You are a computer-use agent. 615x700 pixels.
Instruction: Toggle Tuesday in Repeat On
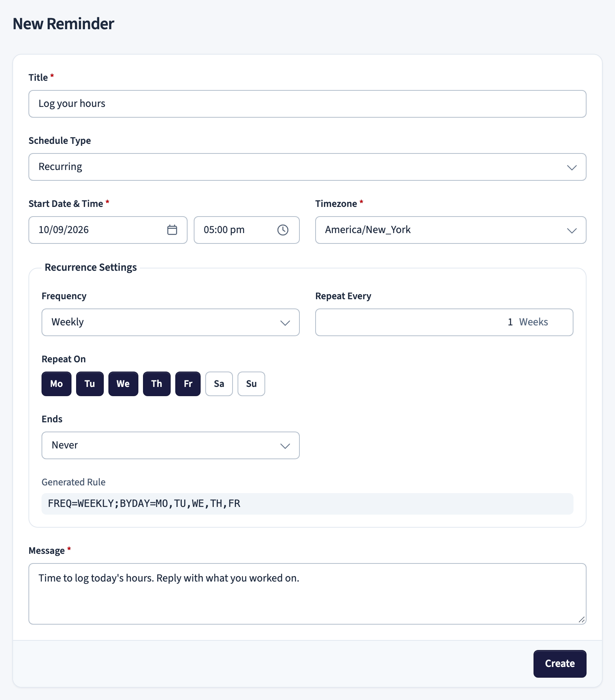click(x=90, y=384)
